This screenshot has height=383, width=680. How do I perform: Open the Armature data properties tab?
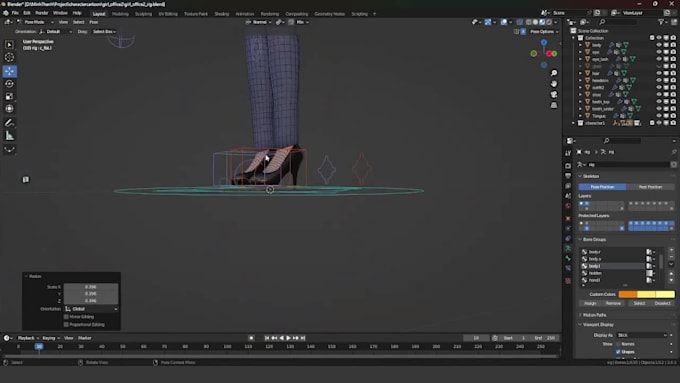coord(568,248)
